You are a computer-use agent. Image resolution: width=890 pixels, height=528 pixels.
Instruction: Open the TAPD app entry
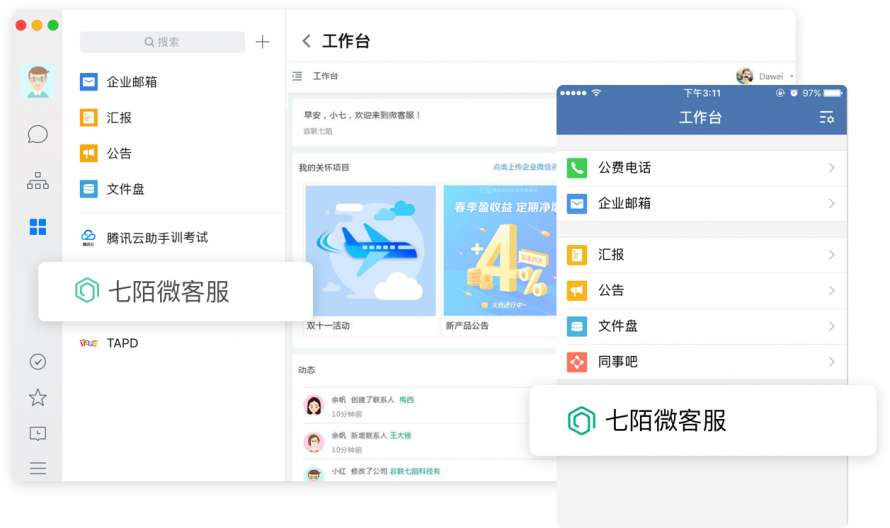109,343
